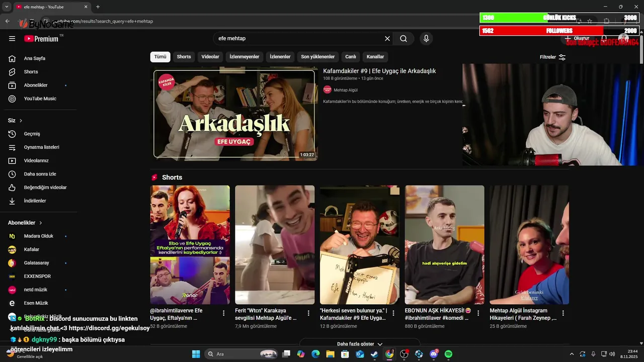
Task: Select the Tümü filter chip
Action: pyautogui.click(x=160, y=57)
